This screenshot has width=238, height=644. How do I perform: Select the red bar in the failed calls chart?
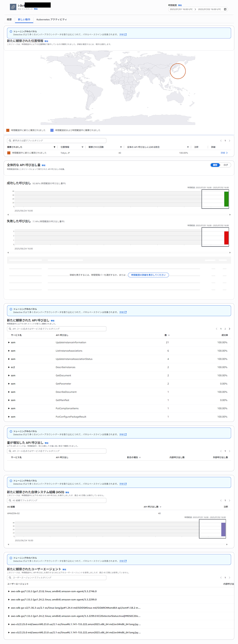[226, 238]
